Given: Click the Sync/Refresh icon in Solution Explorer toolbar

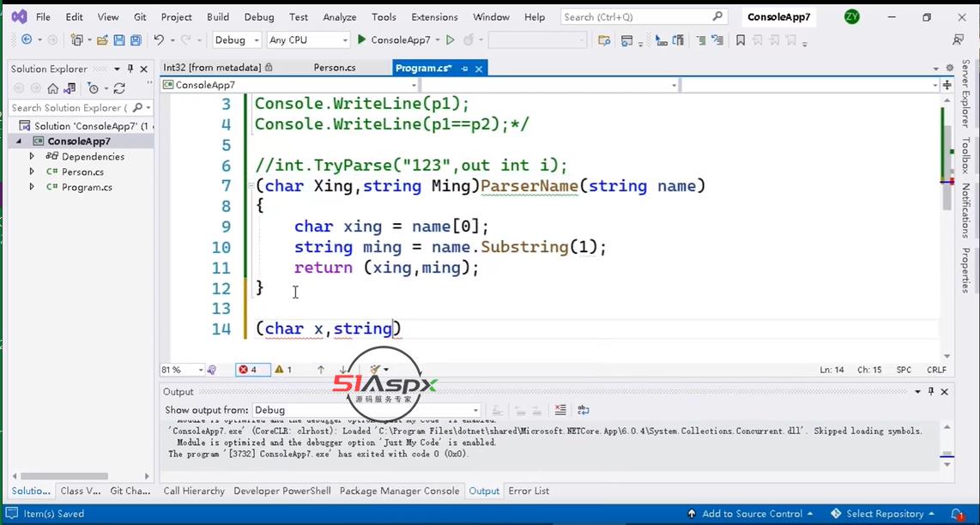Looking at the screenshot, I should (x=119, y=88).
